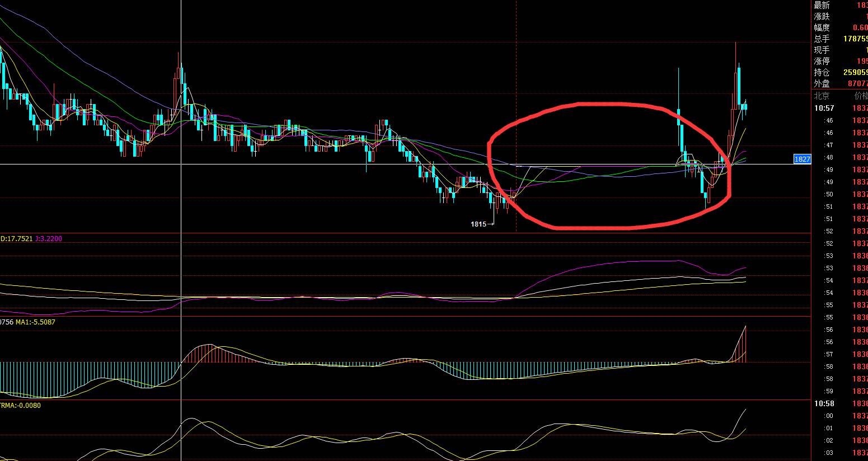Select the 10:57 tick entry
This screenshot has height=461, width=868.
(824, 108)
